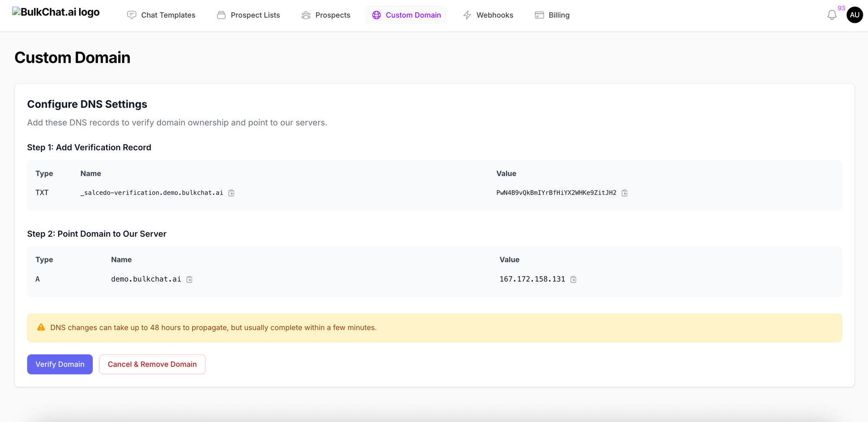
Task: Go to Chat Templates tab
Action: tap(161, 15)
